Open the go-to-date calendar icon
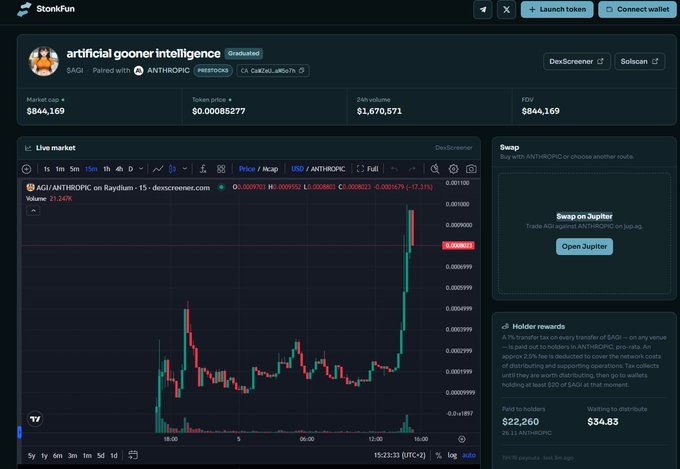Image resolution: width=680 pixels, height=469 pixels. (x=133, y=455)
